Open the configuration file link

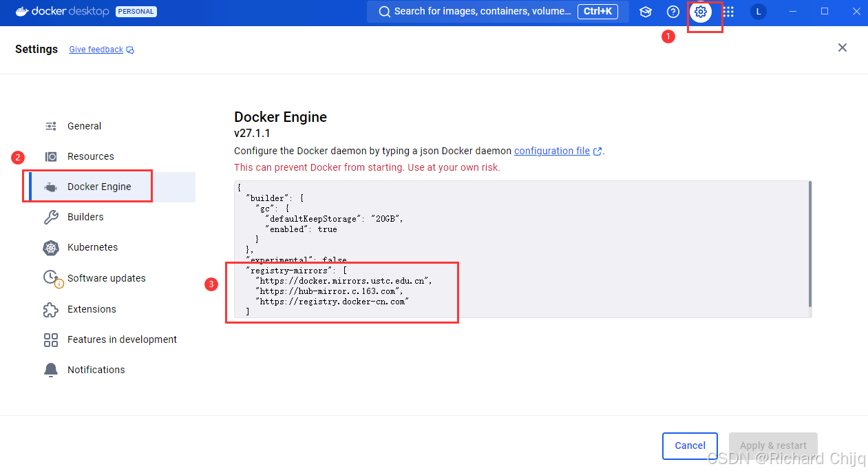[552, 151]
